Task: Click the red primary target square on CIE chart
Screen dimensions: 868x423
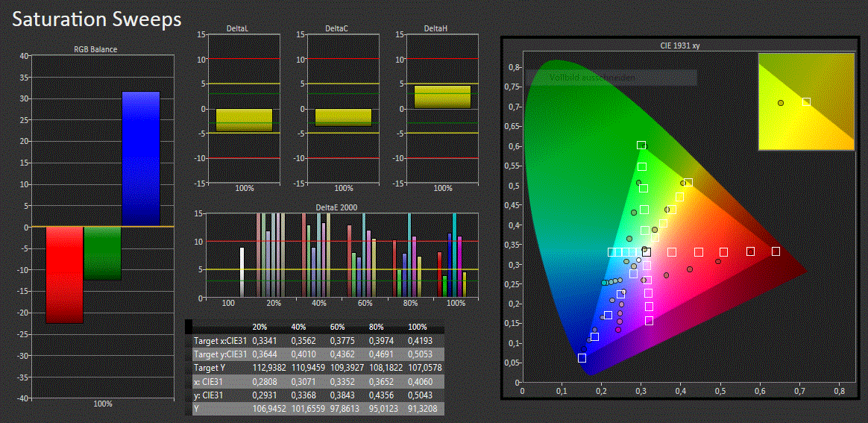Action: click(x=776, y=251)
